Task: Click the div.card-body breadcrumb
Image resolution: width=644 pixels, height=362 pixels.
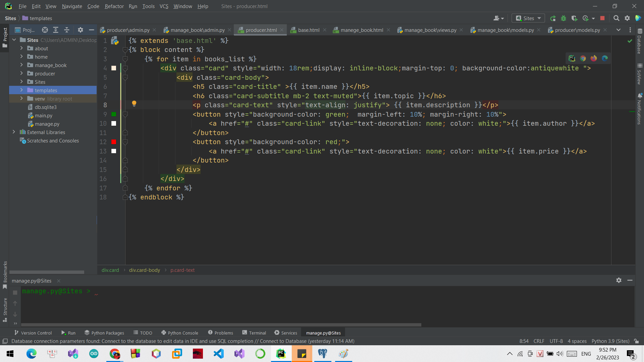Action: 145,270
